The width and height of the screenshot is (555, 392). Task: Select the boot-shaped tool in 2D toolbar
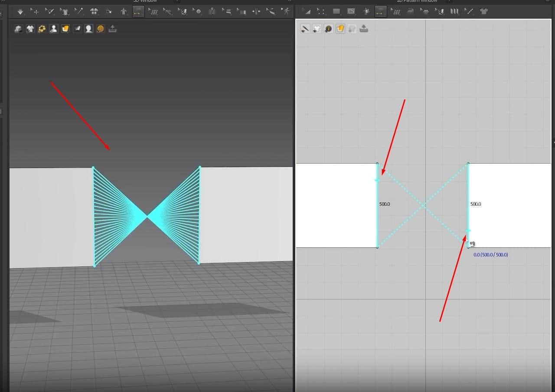point(440,12)
